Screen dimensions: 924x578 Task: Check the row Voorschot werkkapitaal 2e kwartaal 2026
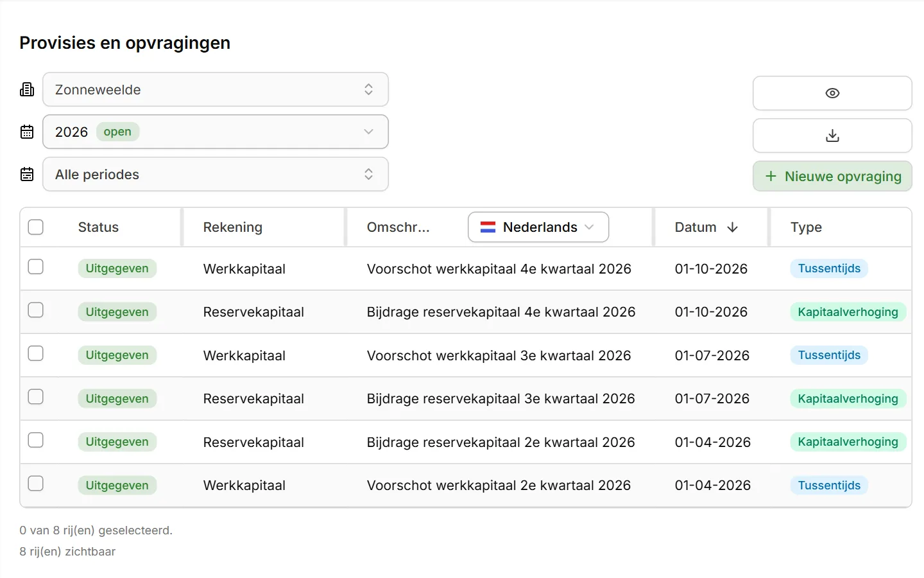click(x=36, y=484)
